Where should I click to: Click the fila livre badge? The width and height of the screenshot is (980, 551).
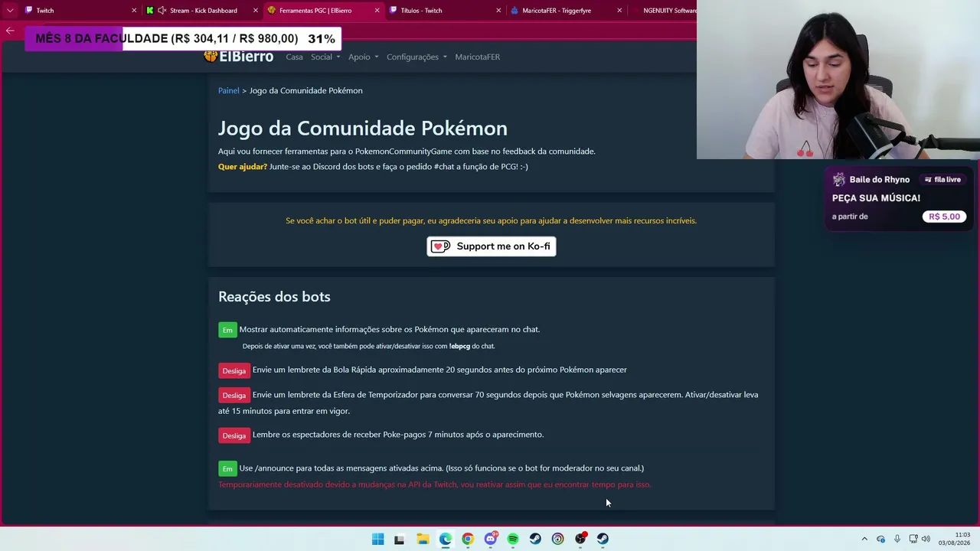click(x=942, y=180)
